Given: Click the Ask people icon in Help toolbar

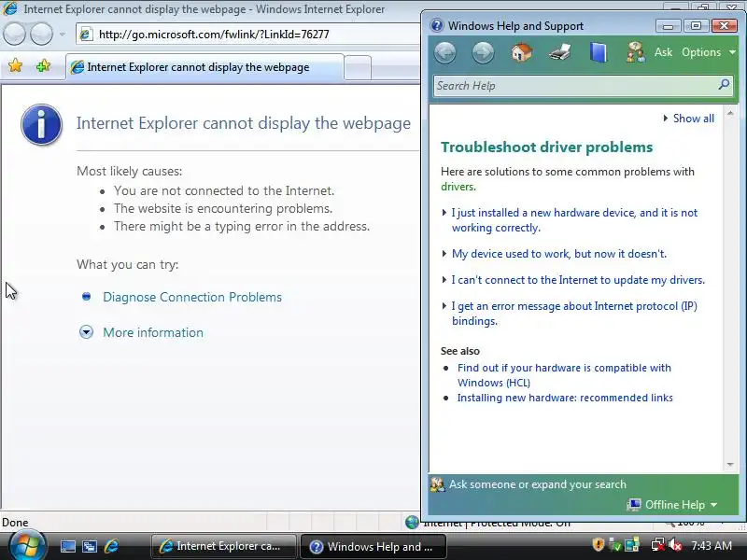Looking at the screenshot, I should tap(636, 52).
